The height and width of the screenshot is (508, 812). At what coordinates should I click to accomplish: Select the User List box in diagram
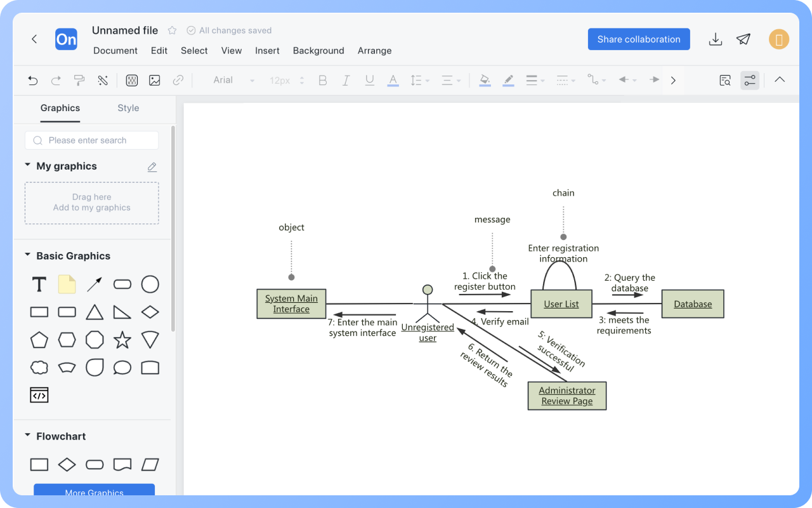561,304
